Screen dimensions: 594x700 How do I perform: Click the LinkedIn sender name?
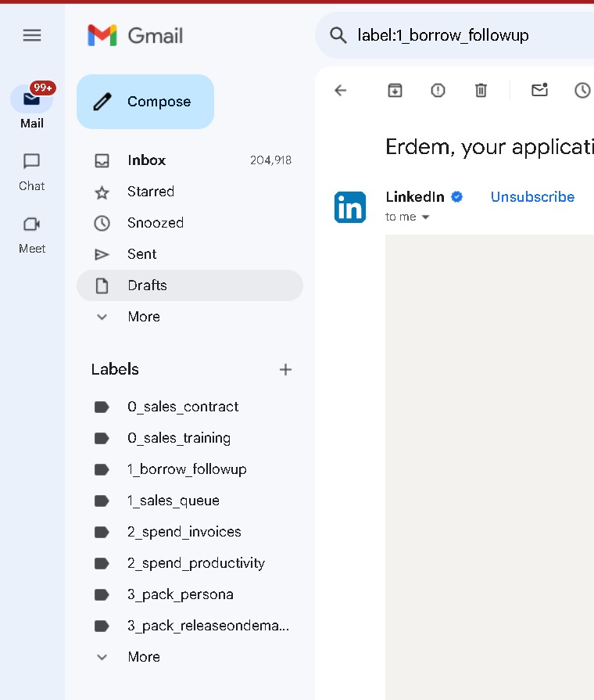coord(415,197)
